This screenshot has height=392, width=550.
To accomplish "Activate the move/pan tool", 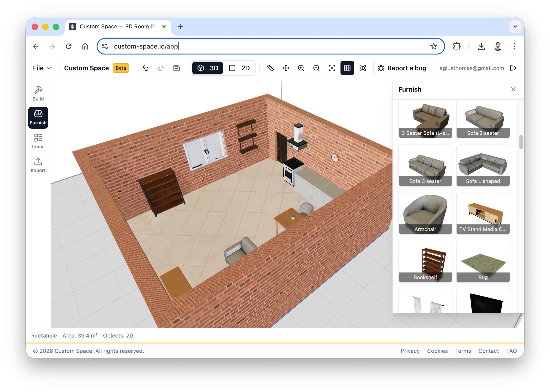I will point(286,68).
